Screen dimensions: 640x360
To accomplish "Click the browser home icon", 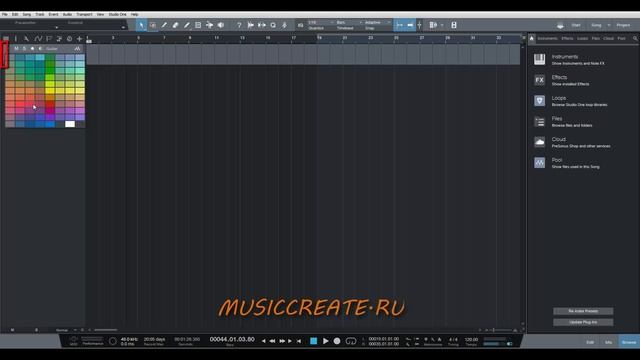I will tap(532, 38).
